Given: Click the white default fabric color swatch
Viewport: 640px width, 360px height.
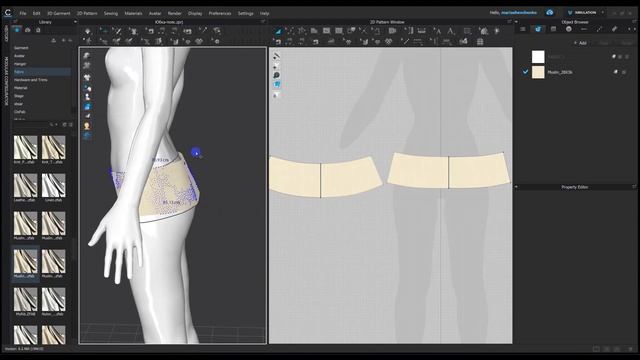Looking at the screenshot, I should [x=538, y=56].
